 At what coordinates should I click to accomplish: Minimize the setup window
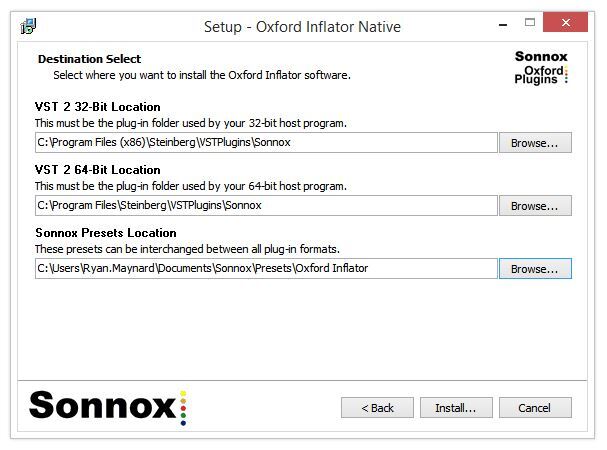point(503,24)
